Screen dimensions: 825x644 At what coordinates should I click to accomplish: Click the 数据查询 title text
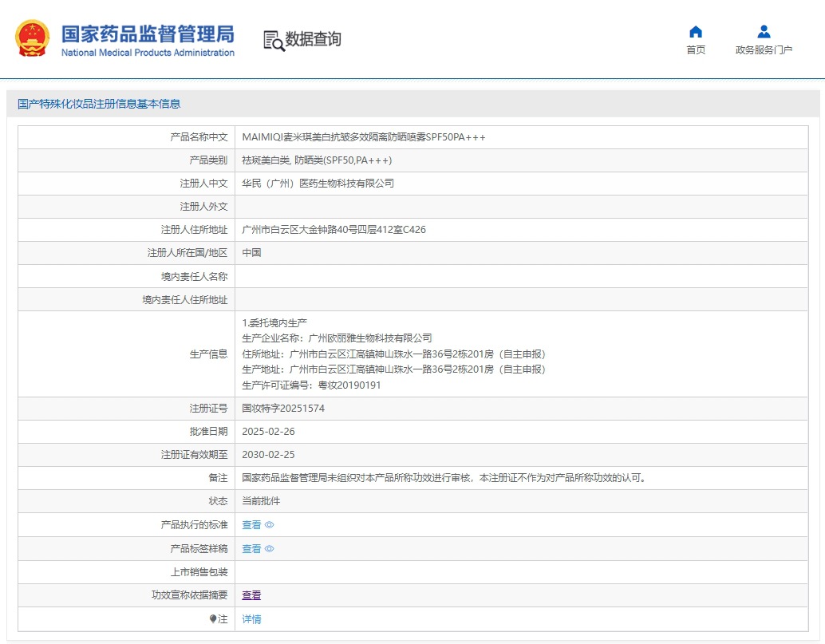click(314, 39)
